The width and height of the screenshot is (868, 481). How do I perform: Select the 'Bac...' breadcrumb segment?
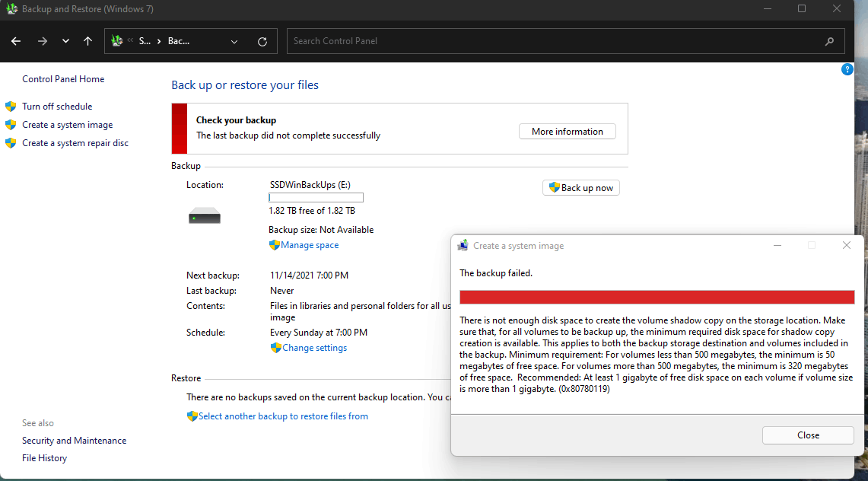[x=178, y=41]
